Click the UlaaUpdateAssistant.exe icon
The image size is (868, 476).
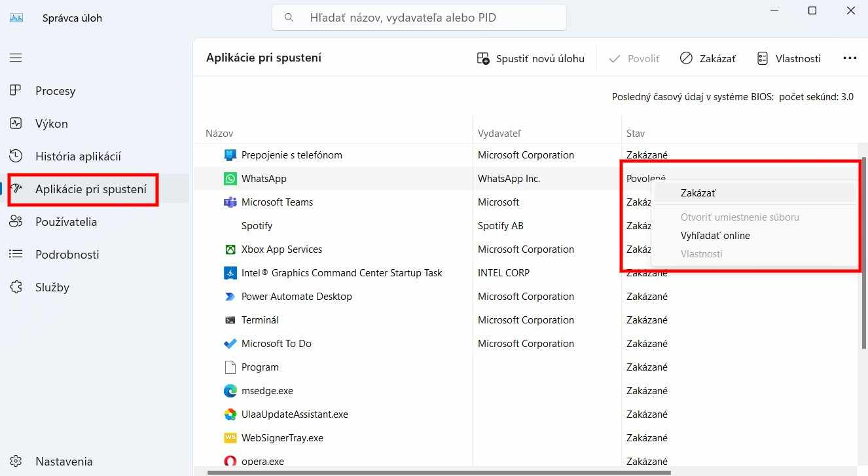[x=230, y=414]
